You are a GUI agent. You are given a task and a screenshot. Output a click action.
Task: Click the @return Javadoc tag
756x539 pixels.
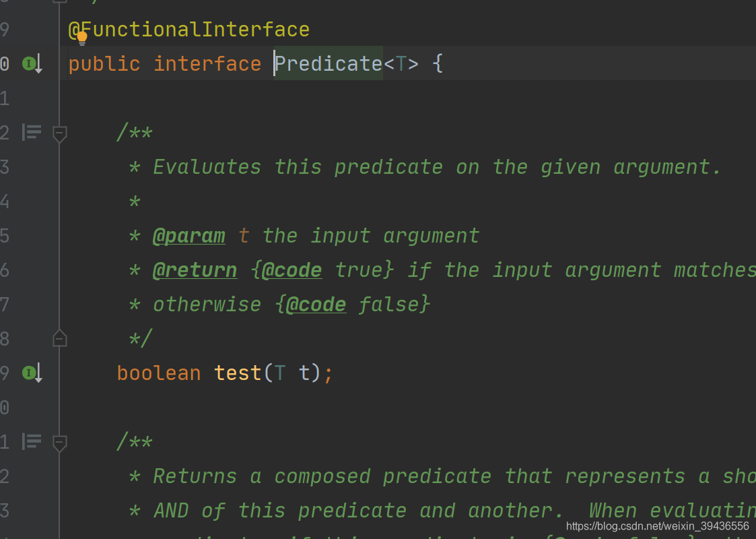[195, 270]
